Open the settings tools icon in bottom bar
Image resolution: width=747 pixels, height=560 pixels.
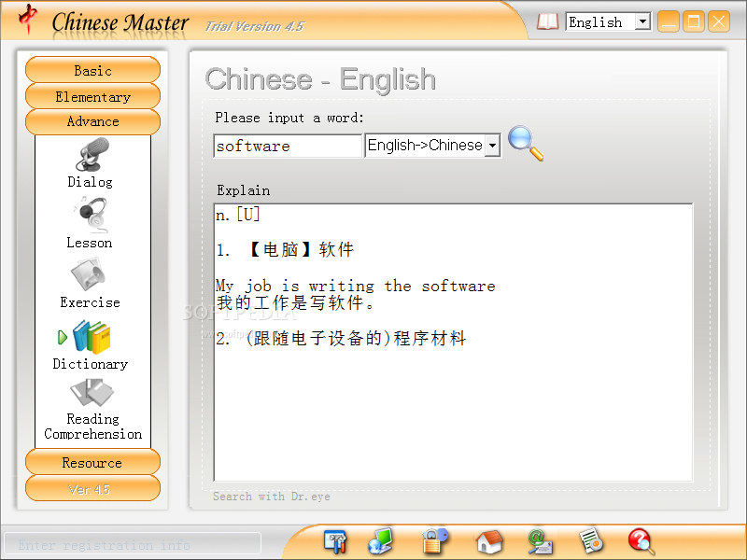(335, 541)
